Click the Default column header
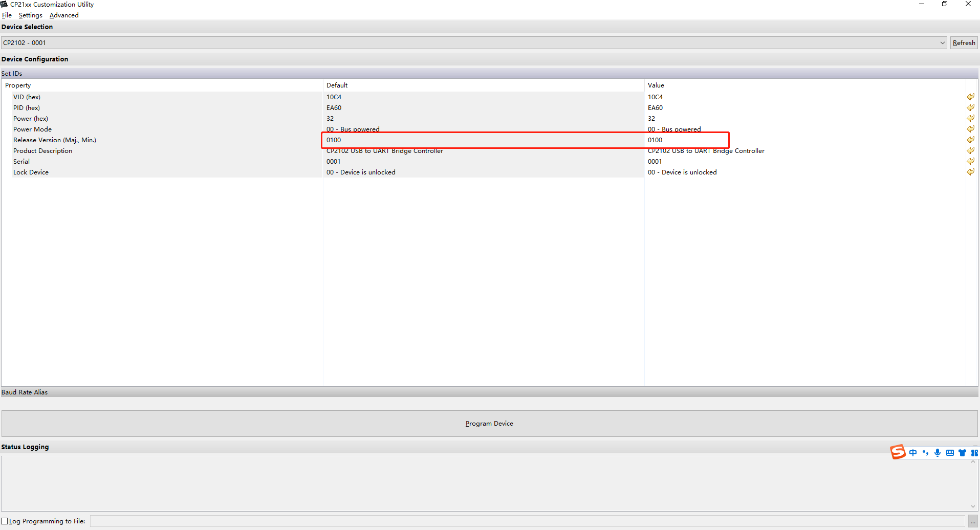This screenshot has width=980, height=530. click(484, 85)
